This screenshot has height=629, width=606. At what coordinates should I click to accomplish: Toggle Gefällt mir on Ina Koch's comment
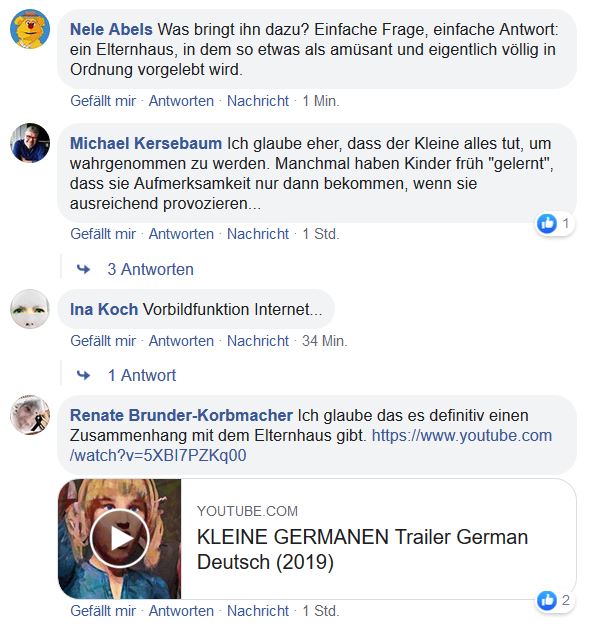click(x=103, y=341)
